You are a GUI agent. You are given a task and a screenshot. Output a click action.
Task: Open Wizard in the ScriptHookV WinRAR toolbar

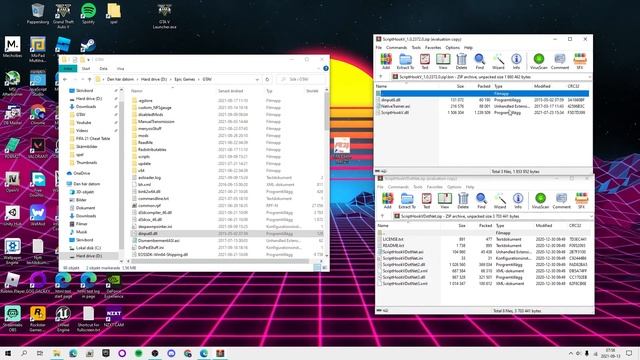tap(498, 61)
